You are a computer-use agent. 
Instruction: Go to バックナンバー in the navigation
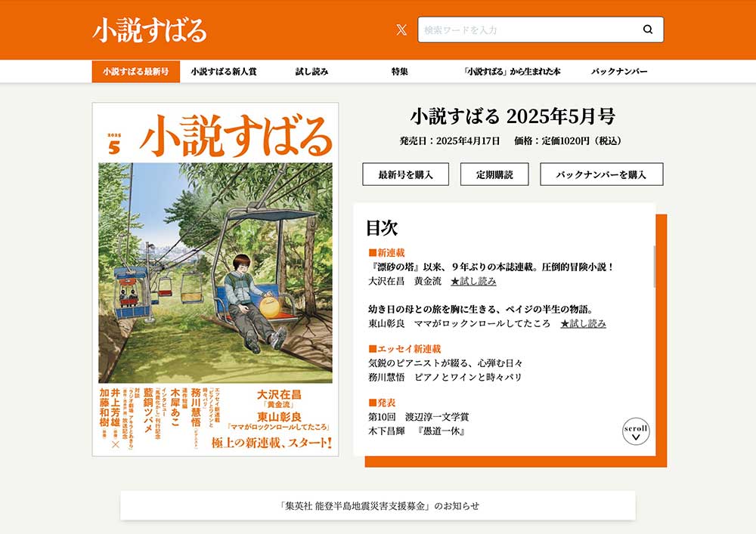click(x=620, y=72)
